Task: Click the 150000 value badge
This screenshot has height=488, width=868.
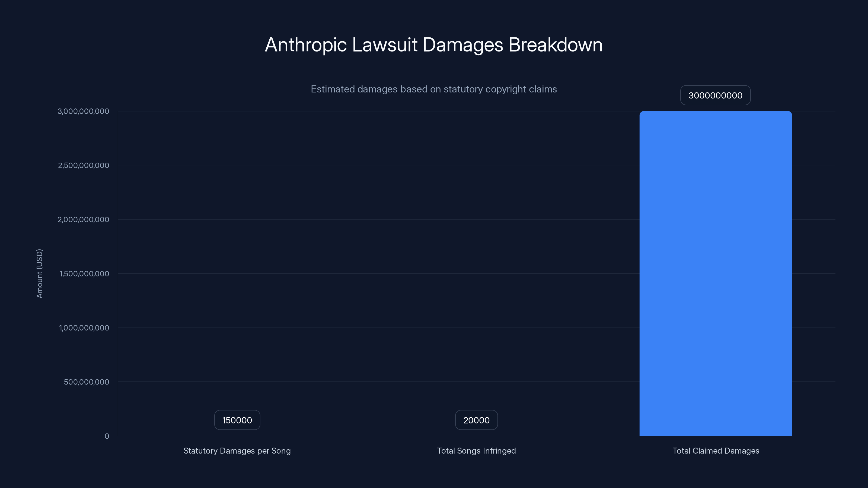Action: point(237,420)
